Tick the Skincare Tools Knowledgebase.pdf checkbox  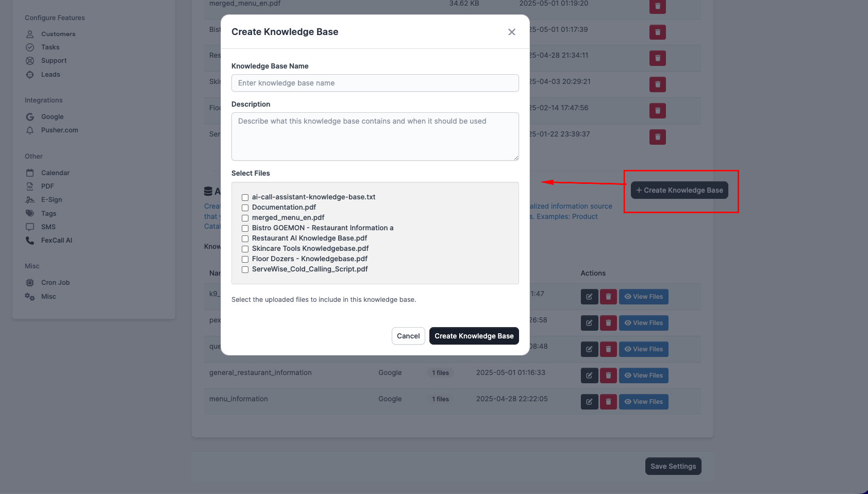[245, 249]
